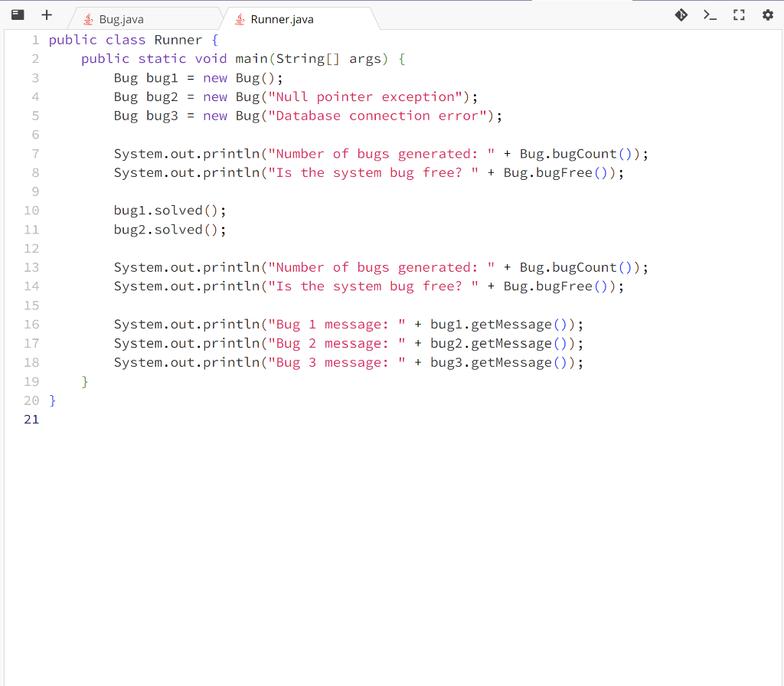Viewport: 784px width, 686px height.
Task: Open editor settings via the gear icon
Action: tap(767, 15)
